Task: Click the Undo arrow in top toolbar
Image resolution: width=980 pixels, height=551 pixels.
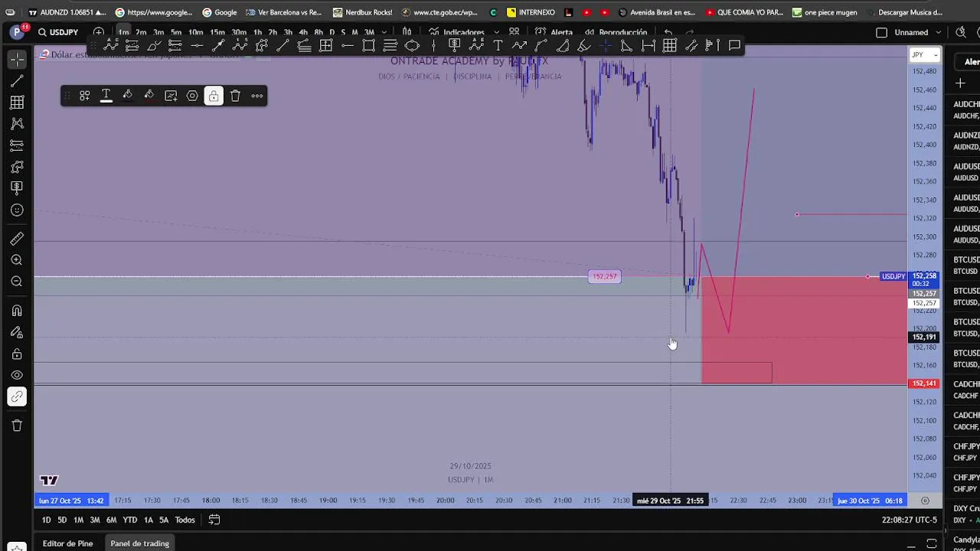Action: tap(668, 32)
